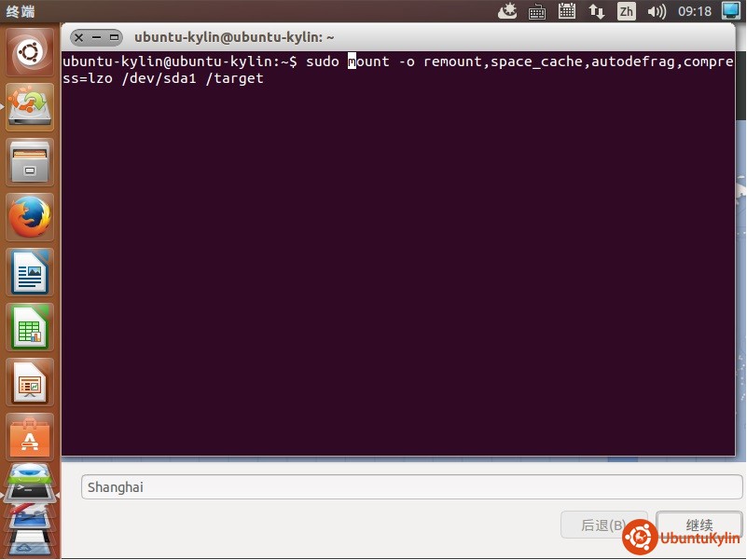This screenshot has width=747, height=560.
Task: Click the 继续 continue button
Action: point(699,525)
